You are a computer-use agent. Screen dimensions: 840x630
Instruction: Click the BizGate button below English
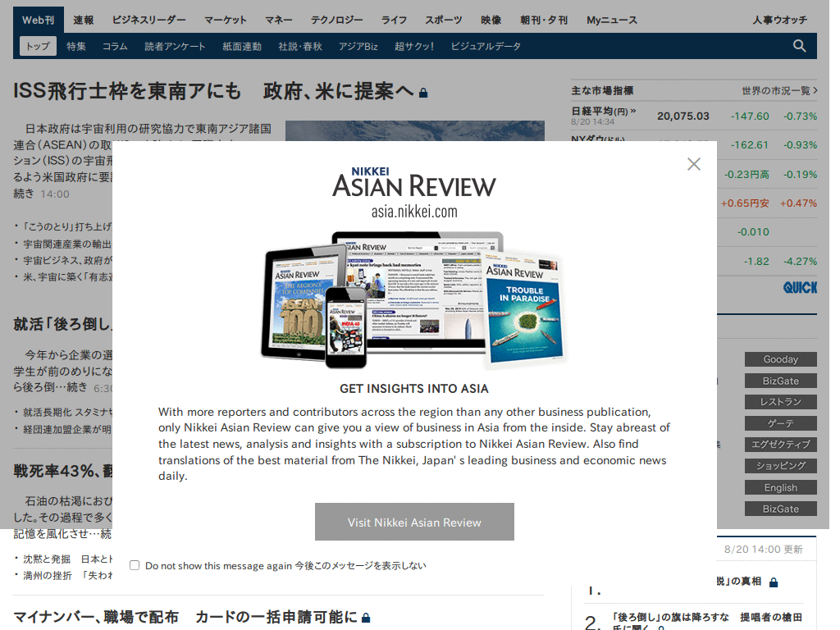point(781,509)
